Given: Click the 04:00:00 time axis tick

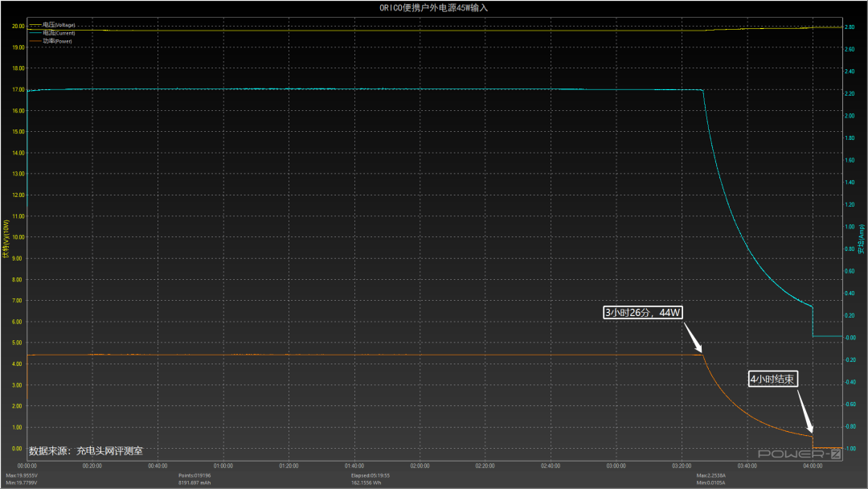Looking at the screenshot, I should pyautogui.click(x=813, y=466).
